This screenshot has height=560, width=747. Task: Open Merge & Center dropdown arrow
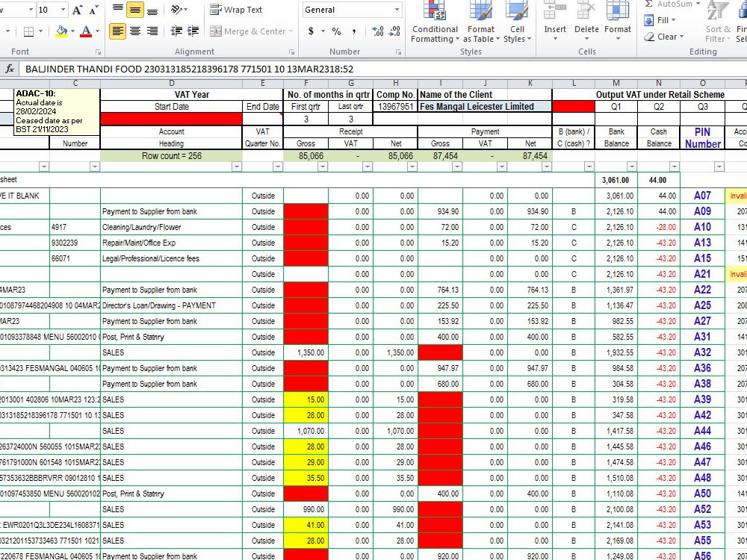pos(291,31)
